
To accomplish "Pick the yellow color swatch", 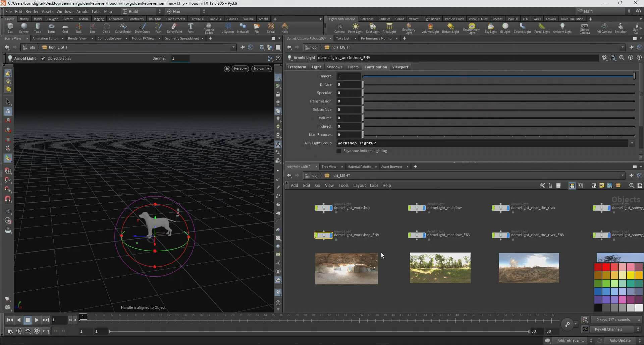I will tap(631, 275).
